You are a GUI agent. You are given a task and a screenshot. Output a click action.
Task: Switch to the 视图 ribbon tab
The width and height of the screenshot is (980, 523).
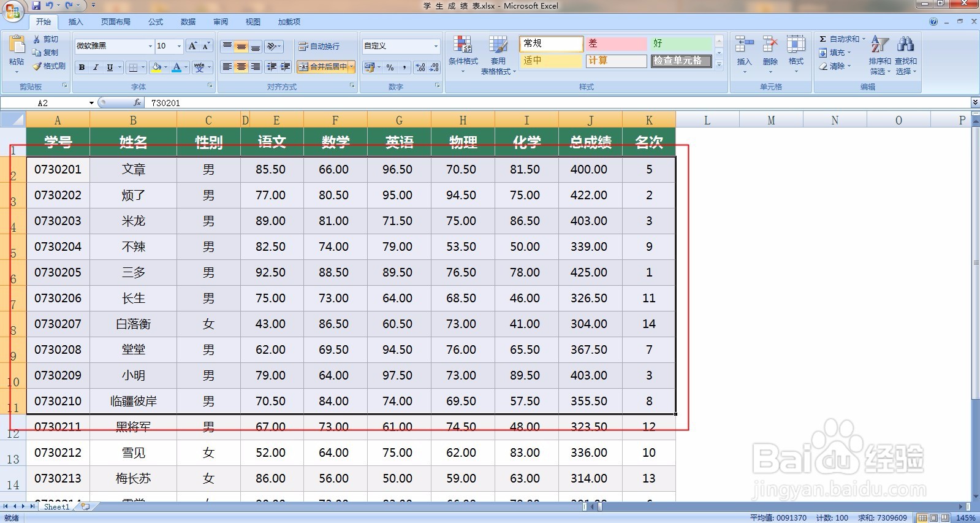click(253, 21)
